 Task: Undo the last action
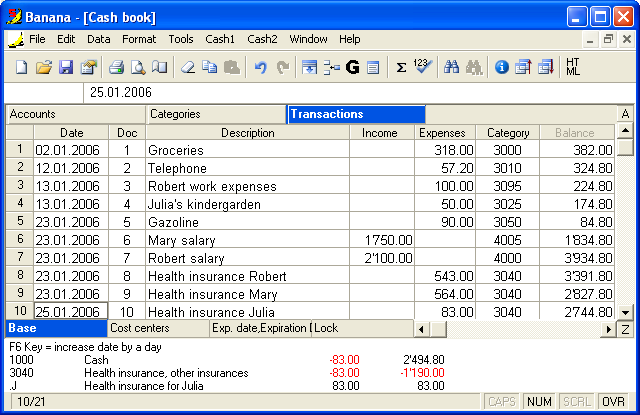pyautogui.click(x=261, y=67)
